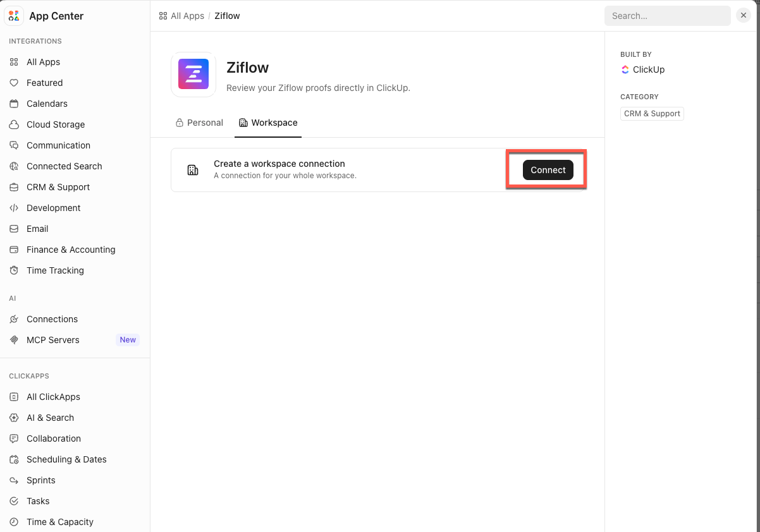Switch to the Personal tab
The width and height of the screenshot is (760, 532).
199,123
